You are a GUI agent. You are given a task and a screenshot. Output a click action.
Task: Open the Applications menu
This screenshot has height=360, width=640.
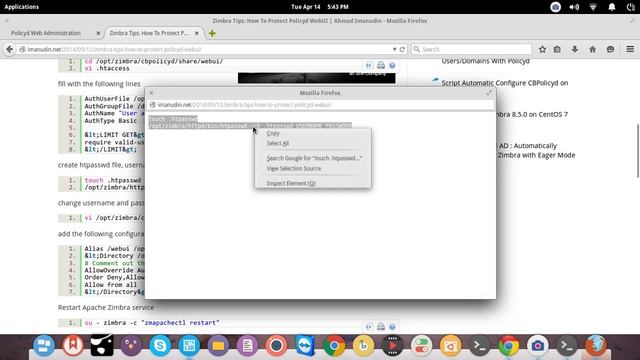22,7
